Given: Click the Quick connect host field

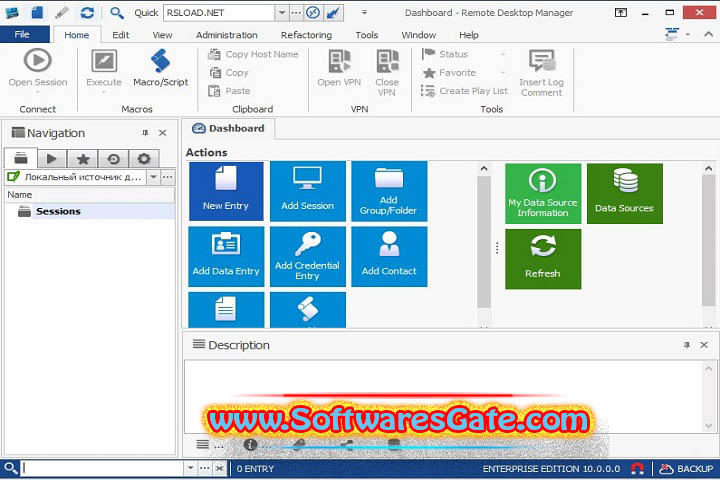Looking at the screenshot, I should point(219,13).
